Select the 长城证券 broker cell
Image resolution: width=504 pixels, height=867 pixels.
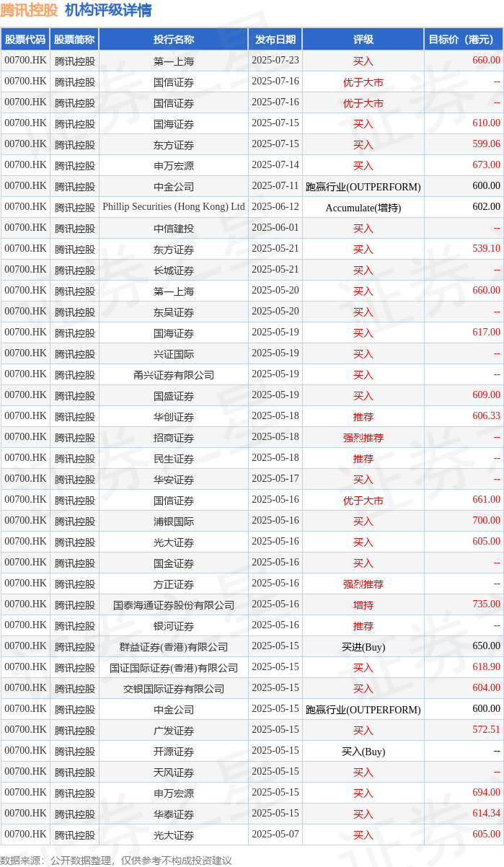point(174,270)
